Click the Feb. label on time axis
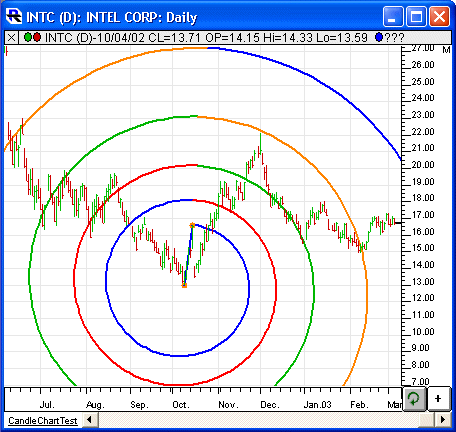456x432 pixels. 359,405
